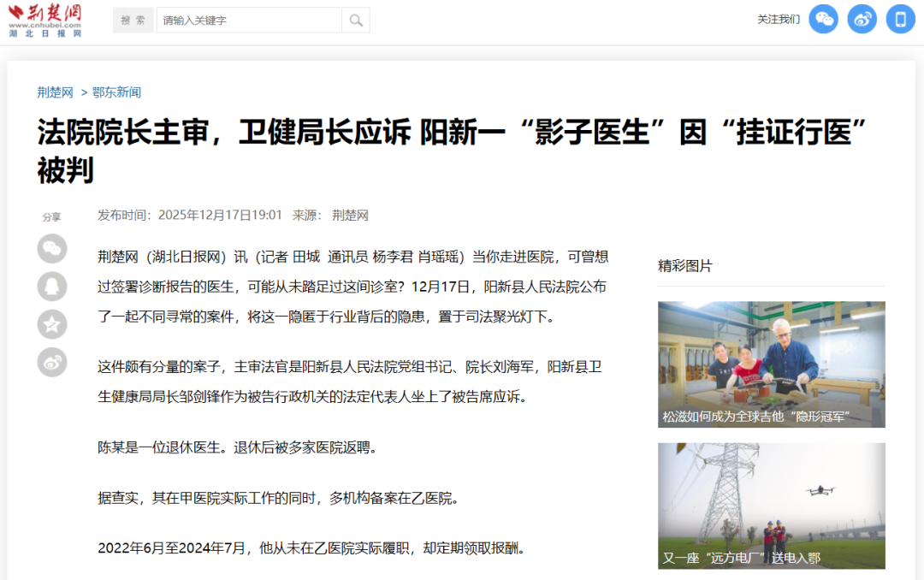Click first paragraph 荆楚网（湖北日报网）讯
The image size is (924, 580).
[353, 287]
